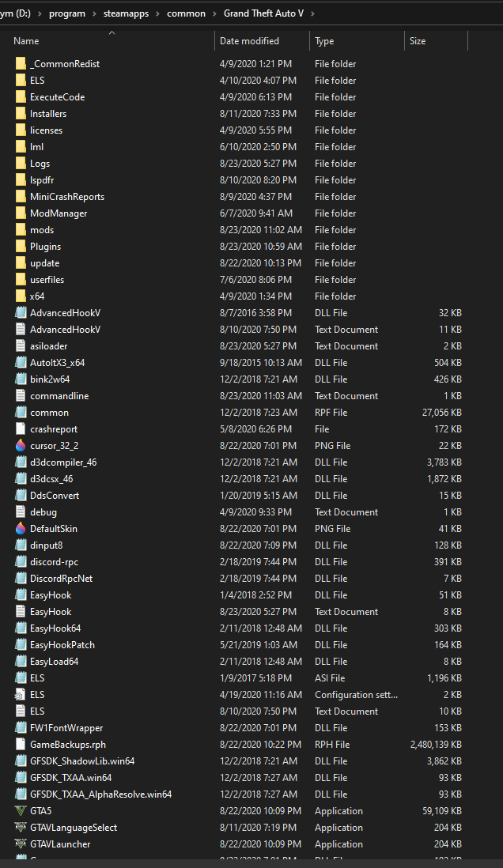Click the lspdfr folder icon
The image size is (503, 868).
[21, 180]
